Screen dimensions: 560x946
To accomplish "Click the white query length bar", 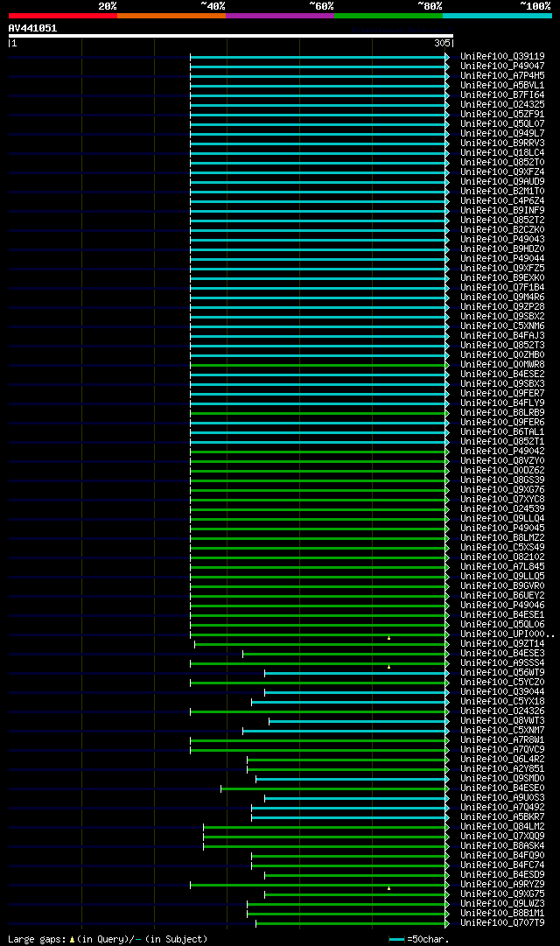I will click(230, 36).
